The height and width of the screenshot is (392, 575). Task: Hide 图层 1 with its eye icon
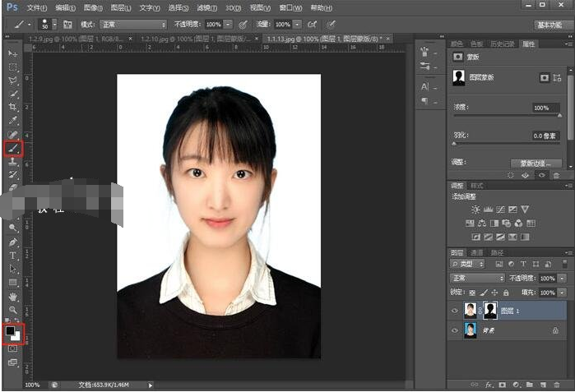point(454,311)
